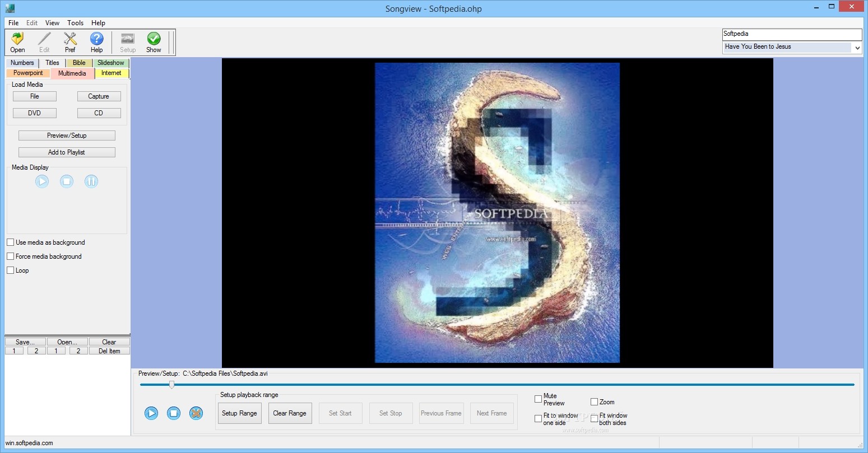Image resolution: width=868 pixels, height=453 pixels.
Task: Enable Use media as background
Action: click(10, 242)
